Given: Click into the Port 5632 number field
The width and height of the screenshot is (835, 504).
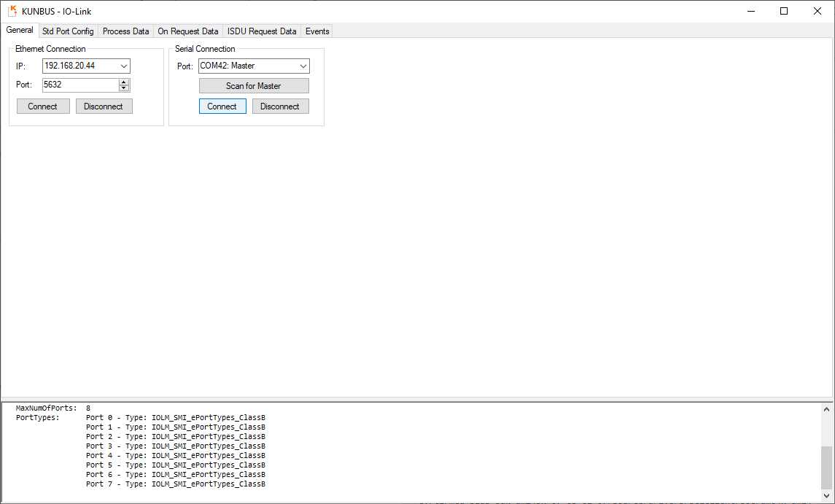Looking at the screenshot, I should pos(79,85).
